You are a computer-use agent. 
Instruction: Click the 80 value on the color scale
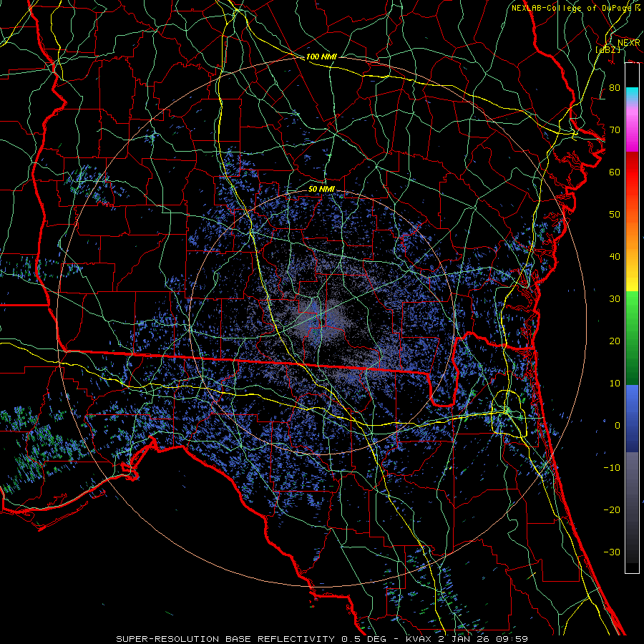tap(615, 87)
